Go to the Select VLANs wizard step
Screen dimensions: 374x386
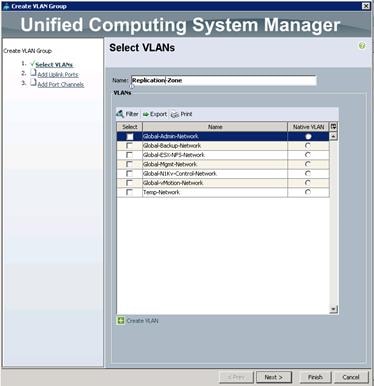point(54,65)
